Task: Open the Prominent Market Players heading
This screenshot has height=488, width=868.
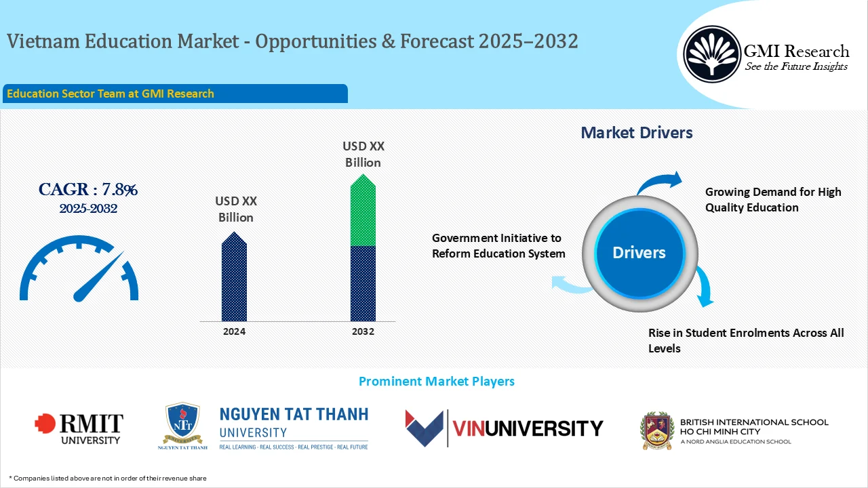Action: [x=437, y=381]
